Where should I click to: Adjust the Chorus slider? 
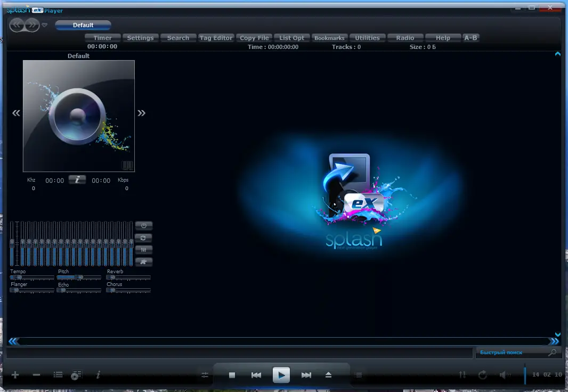point(128,290)
